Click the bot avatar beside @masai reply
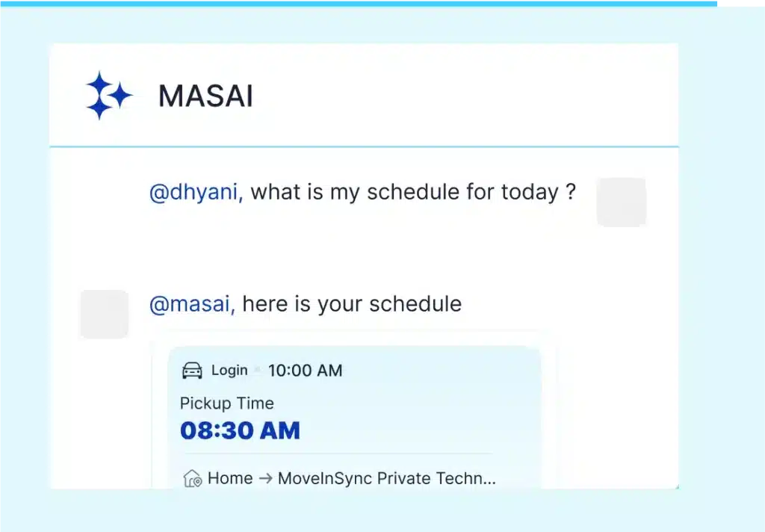 105,314
